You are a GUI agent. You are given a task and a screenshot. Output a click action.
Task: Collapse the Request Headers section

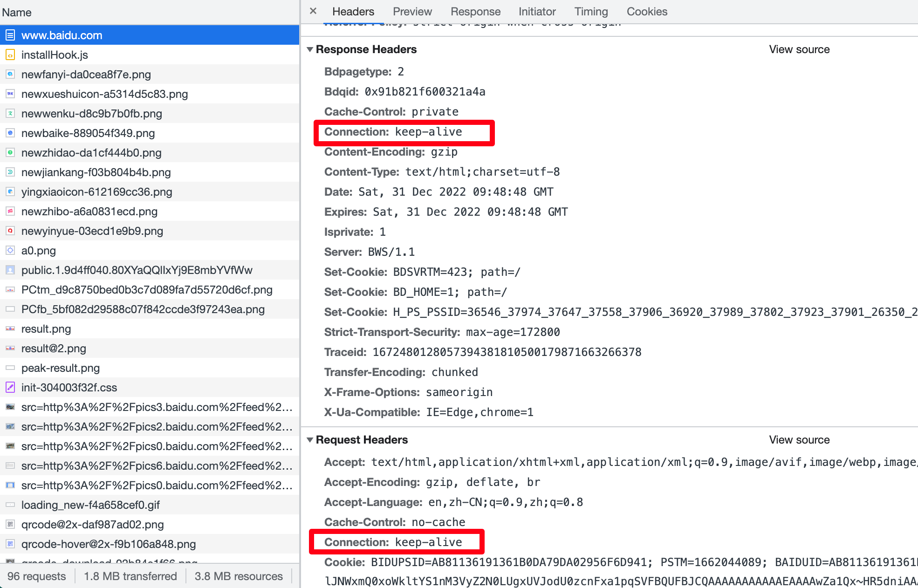pos(310,440)
